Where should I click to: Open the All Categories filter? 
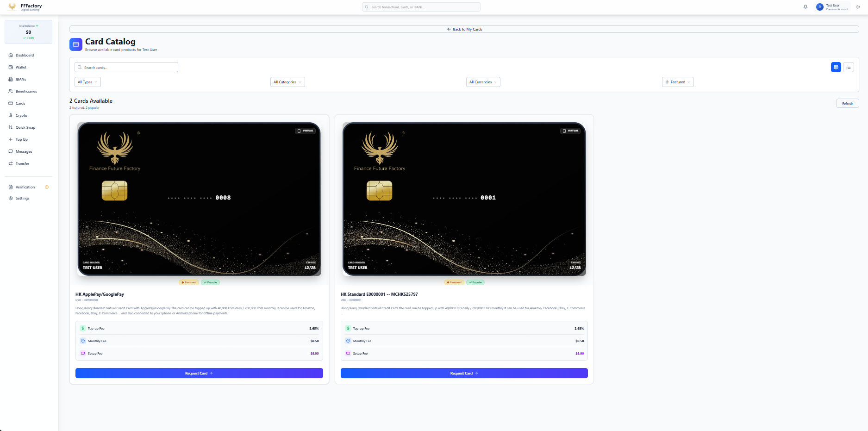click(x=287, y=82)
